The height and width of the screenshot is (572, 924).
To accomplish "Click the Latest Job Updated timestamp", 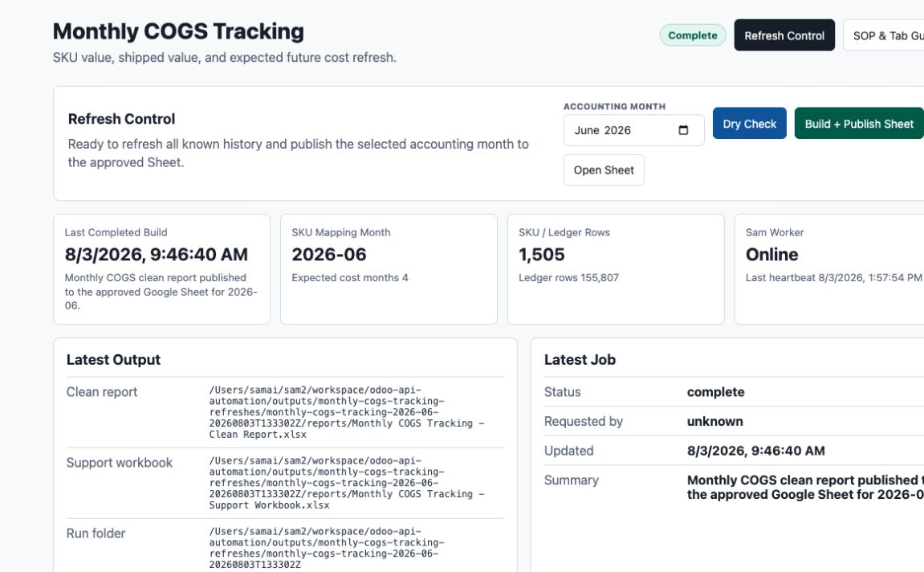I will pos(756,451).
